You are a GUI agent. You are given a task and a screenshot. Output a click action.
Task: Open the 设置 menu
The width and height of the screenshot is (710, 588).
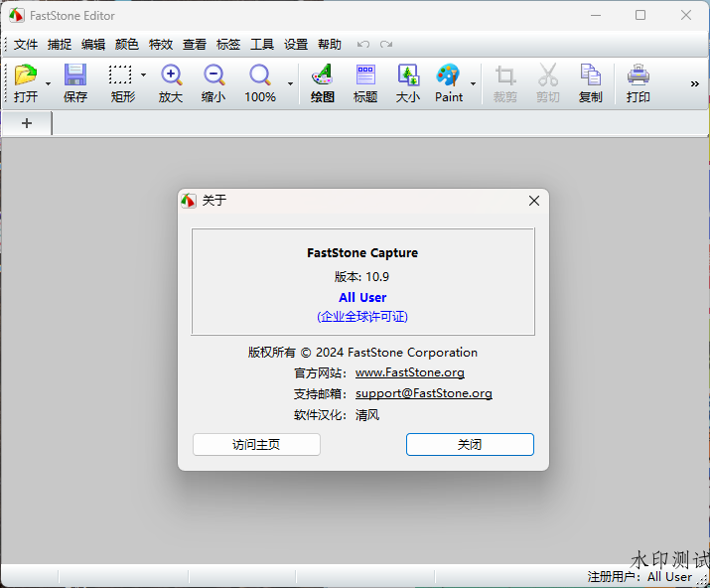pos(296,45)
